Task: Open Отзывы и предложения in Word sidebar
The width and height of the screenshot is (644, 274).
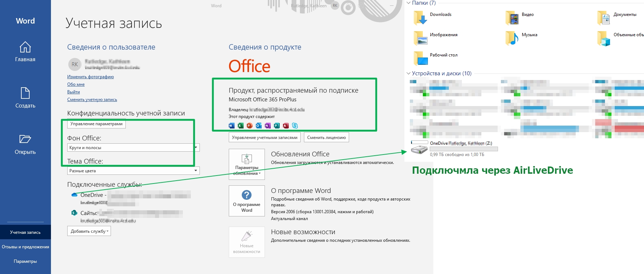Action: click(x=25, y=247)
